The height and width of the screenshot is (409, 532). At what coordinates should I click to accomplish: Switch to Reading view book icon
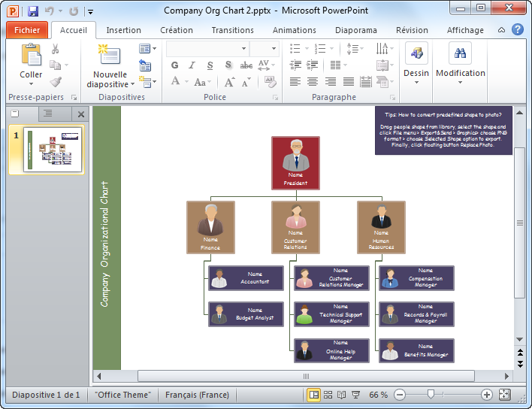click(x=342, y=395)
